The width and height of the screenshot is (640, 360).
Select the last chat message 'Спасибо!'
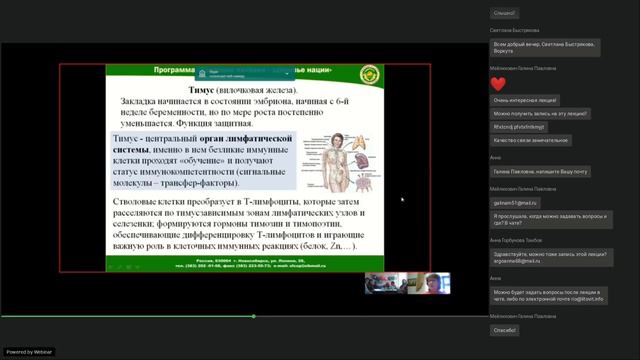point(504,330)
